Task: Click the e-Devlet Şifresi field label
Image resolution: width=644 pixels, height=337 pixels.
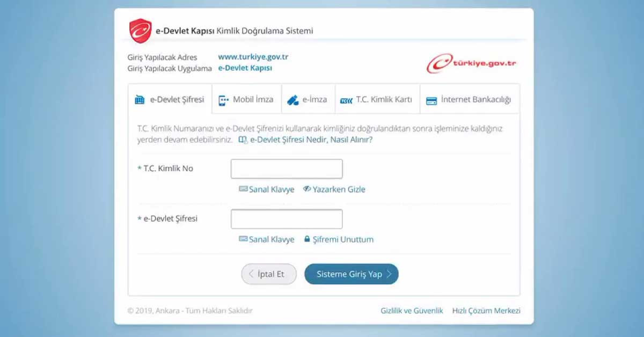Action: click(x=171, y=219)
